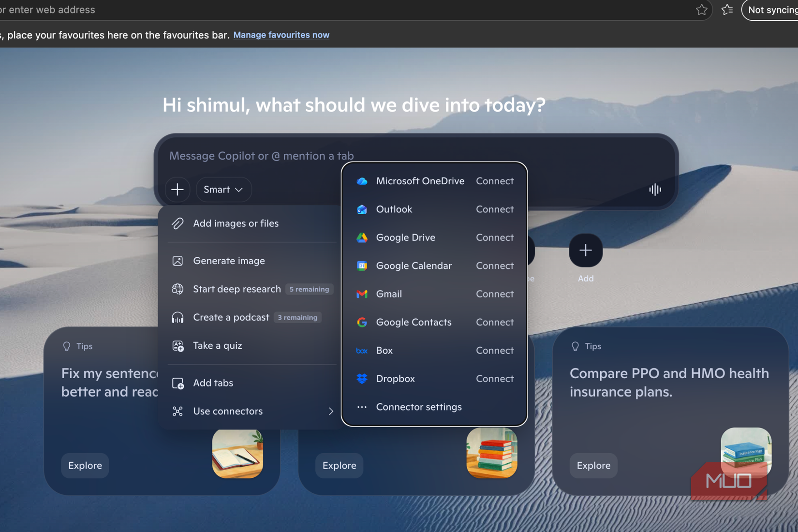Viewport: 798px width, 532px height.
Task: Click Explore on the middle tips card
Action: tap(339, 466)
